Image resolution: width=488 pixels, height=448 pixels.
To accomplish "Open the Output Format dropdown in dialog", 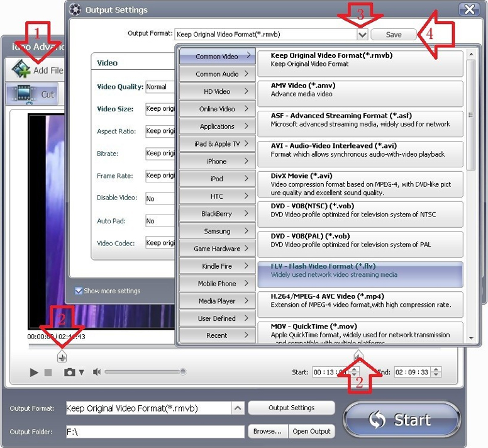I will [x=362, y=35].
